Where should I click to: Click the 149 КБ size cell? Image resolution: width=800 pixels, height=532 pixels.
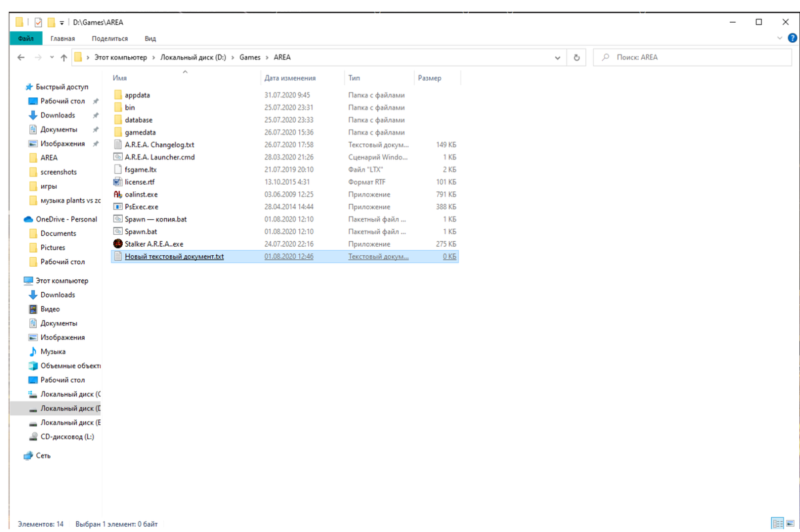[446, 145]
